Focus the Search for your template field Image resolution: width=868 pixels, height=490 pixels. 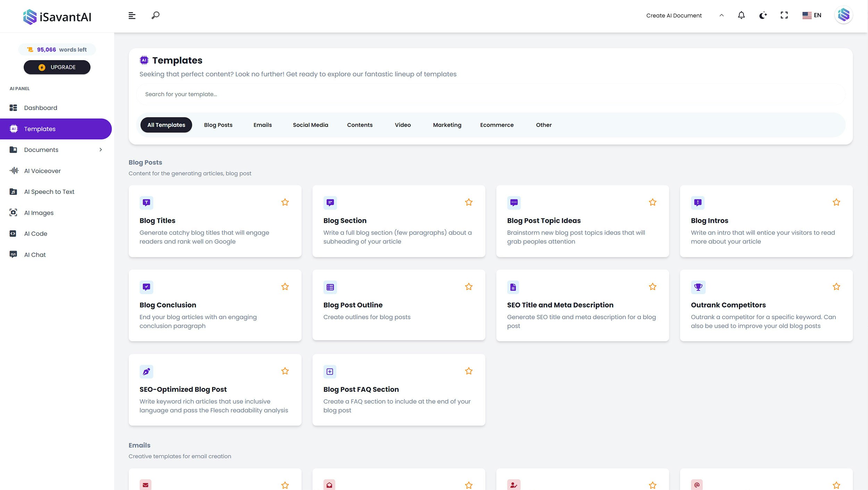(491, 94)
